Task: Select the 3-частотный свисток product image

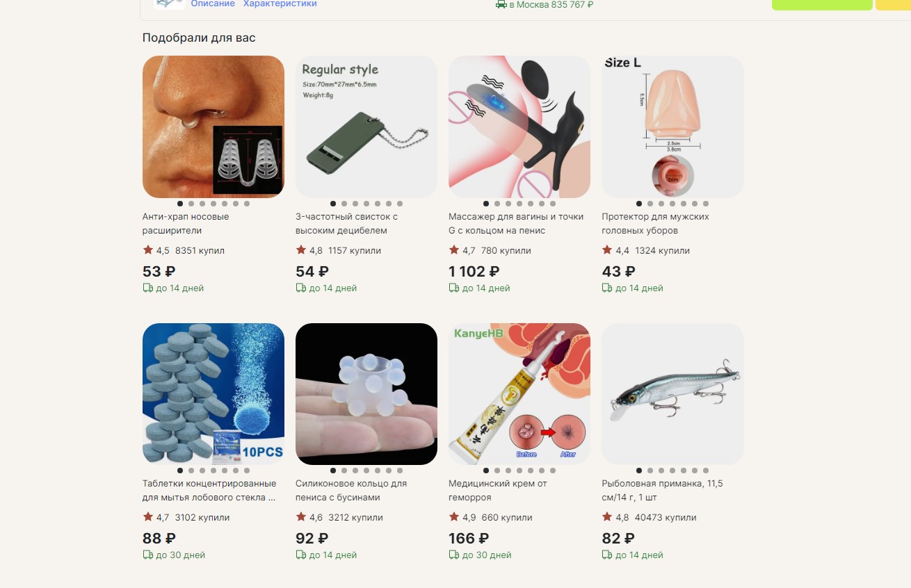Action: (366, 126)
